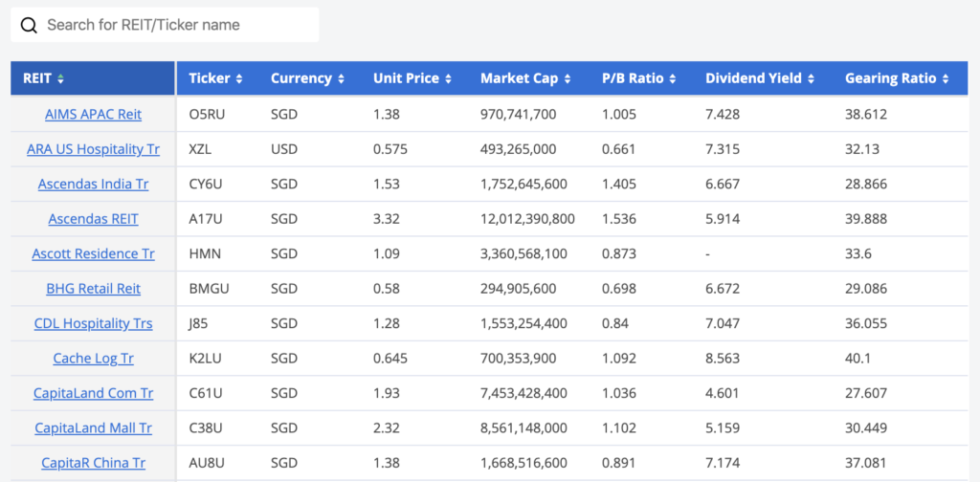Click market cap value 493,265,000

[x=518, y=149]
